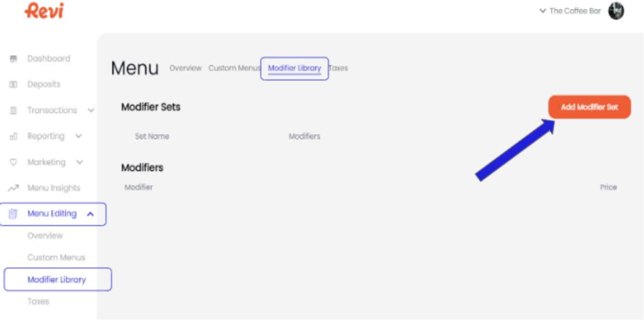This screenshot has width=644, height=321.
Task: Select Taxes in the sidebar submenu
Action: (39, 301)
